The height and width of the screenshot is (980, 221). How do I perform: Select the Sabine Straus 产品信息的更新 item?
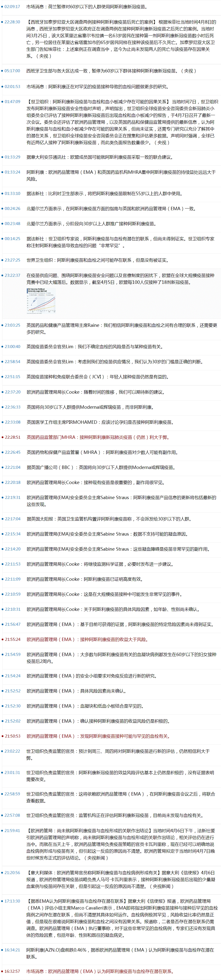coord(122,501)
